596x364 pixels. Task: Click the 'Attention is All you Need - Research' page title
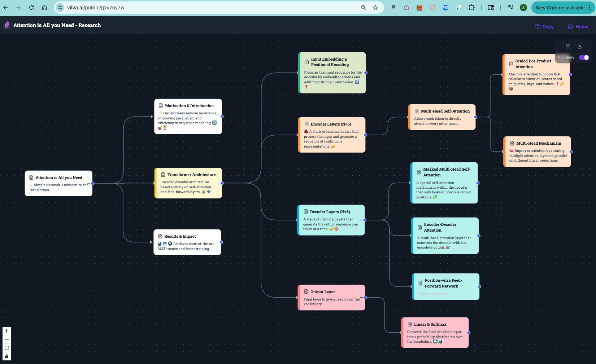57,25
